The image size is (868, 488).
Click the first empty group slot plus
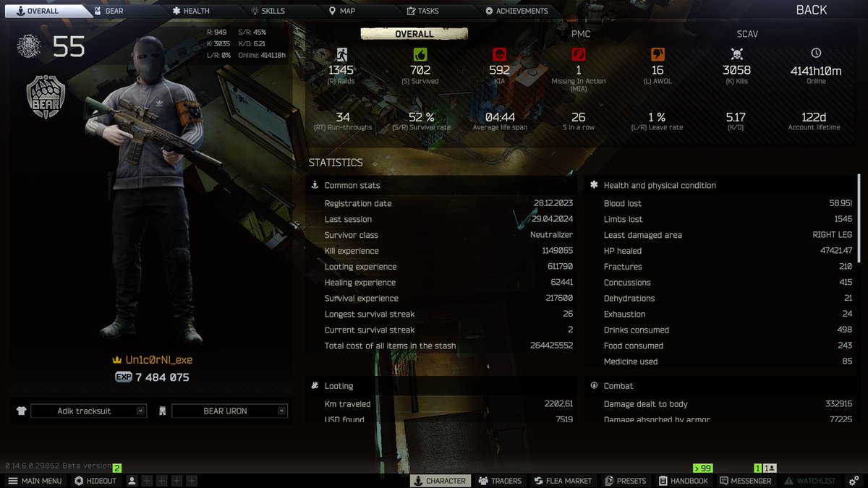tap(147, 481)
